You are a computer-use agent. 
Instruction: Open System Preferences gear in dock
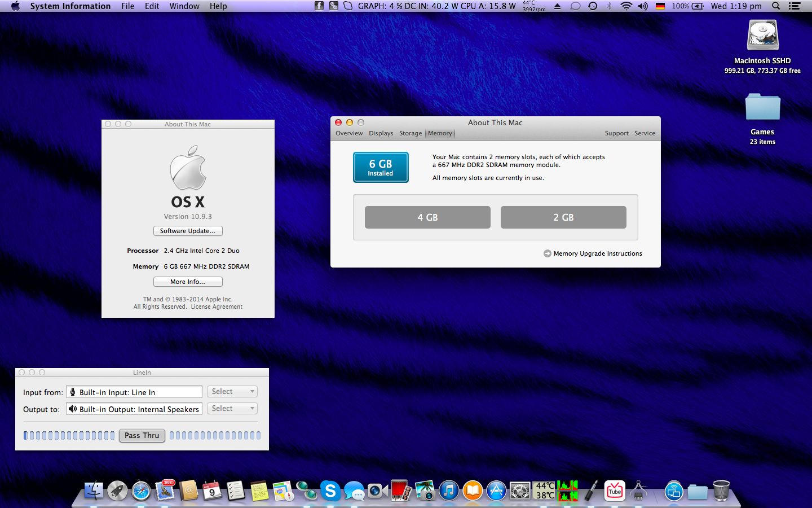pos(520,491)
